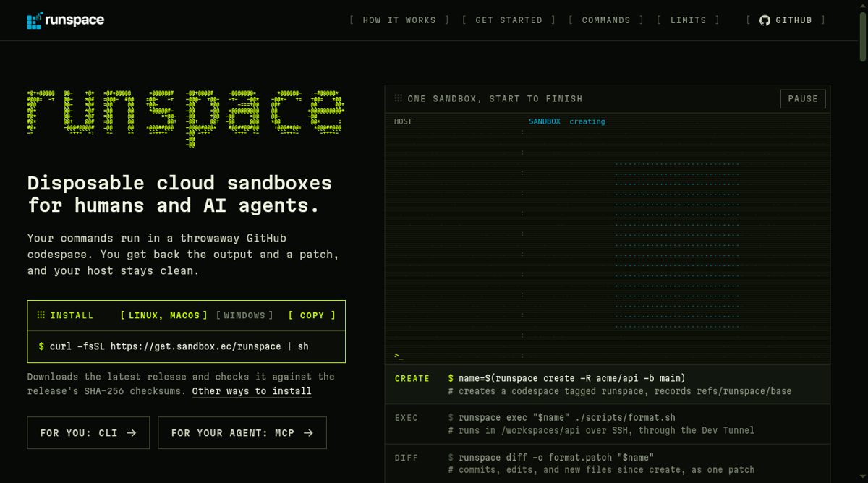
Task: Select the CREATE step in demo
Action: [x=608, y=385]
